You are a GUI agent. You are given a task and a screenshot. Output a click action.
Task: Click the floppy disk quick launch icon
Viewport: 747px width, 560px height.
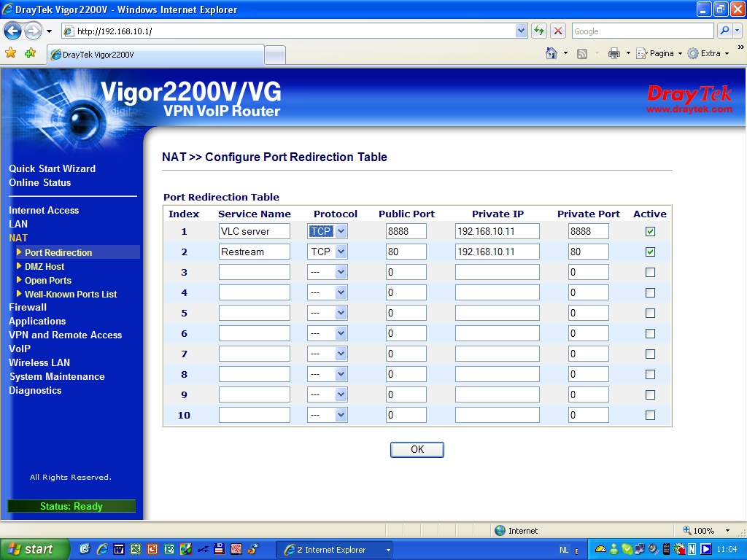click(219, 549)
